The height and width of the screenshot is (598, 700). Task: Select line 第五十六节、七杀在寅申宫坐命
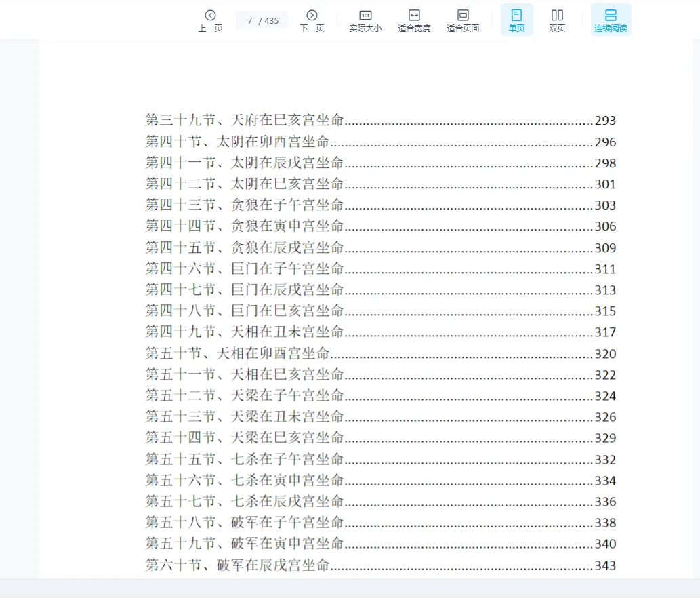[x=381, y=480]
